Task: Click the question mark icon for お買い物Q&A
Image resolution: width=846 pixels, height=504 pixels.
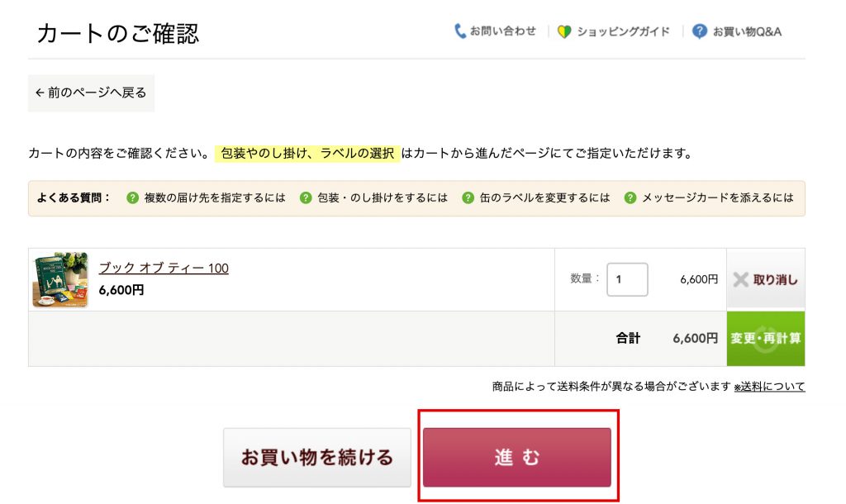Action: pyautogui.click(x=700, y=31)
